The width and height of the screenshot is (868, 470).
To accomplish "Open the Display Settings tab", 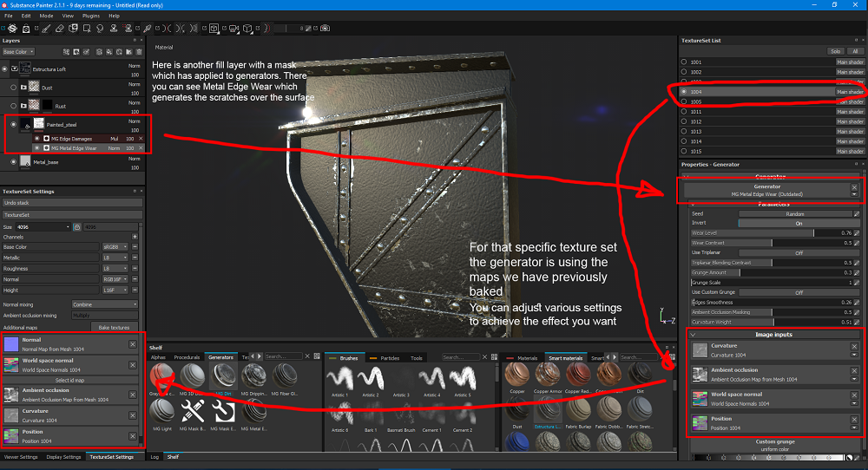I will tap(63, 457).
